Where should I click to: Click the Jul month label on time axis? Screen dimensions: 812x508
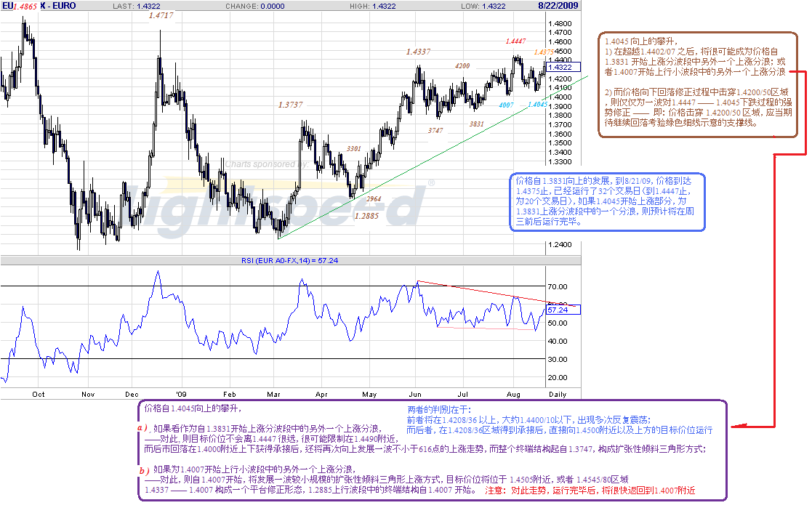click(462, 395)
